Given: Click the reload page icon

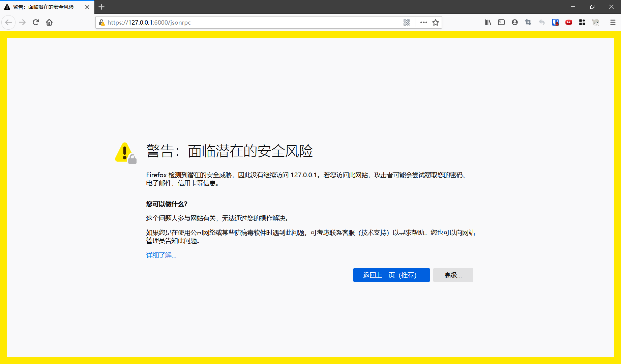Looking at the screenshot, I should click(x=36, y=22).
